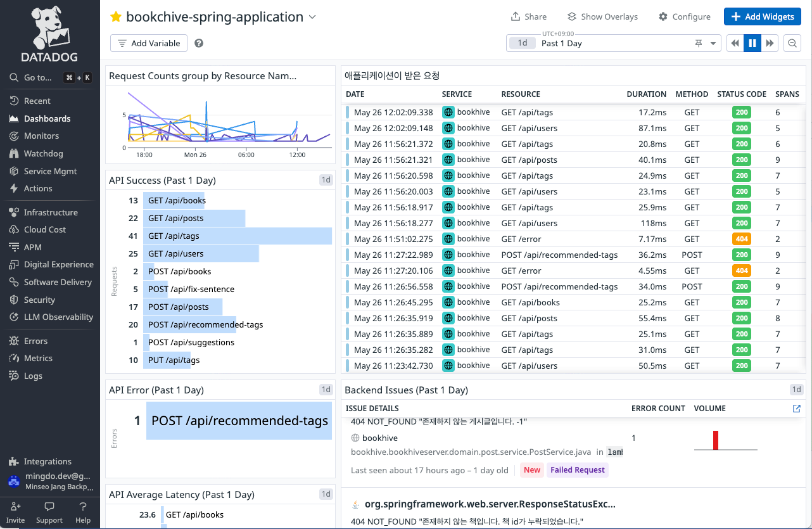Click the bookhive service in Backend Issues
This screenshot has width=812, height=529.
[x=380, y=438]
